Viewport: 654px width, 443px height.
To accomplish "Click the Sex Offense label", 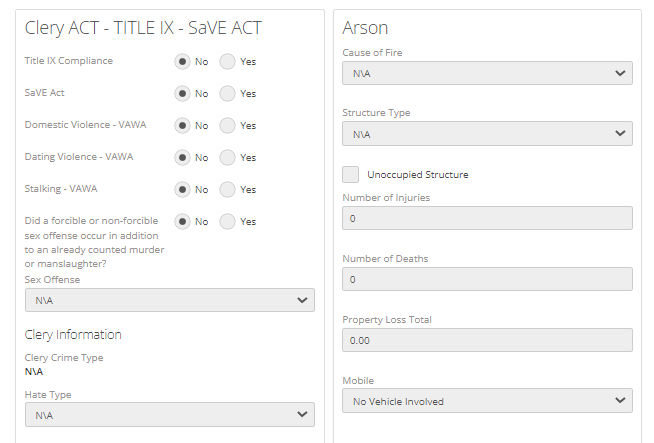I will (x=52, y=279).
